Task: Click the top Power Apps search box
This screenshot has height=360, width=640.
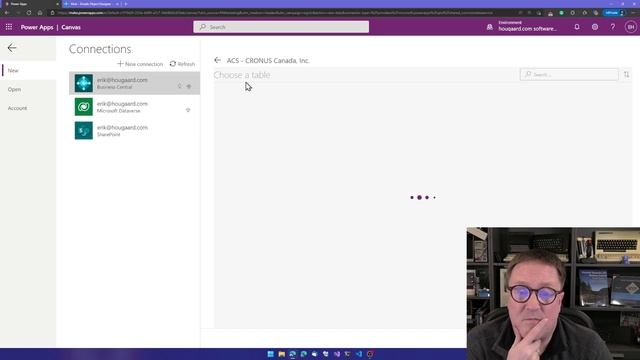Action: click(281, 27)
